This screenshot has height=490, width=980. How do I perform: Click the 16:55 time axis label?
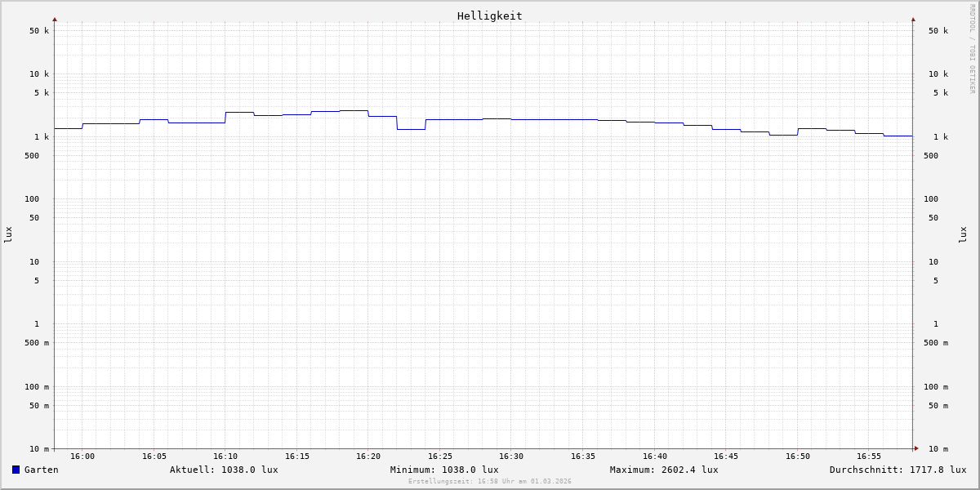coord(869,457)
